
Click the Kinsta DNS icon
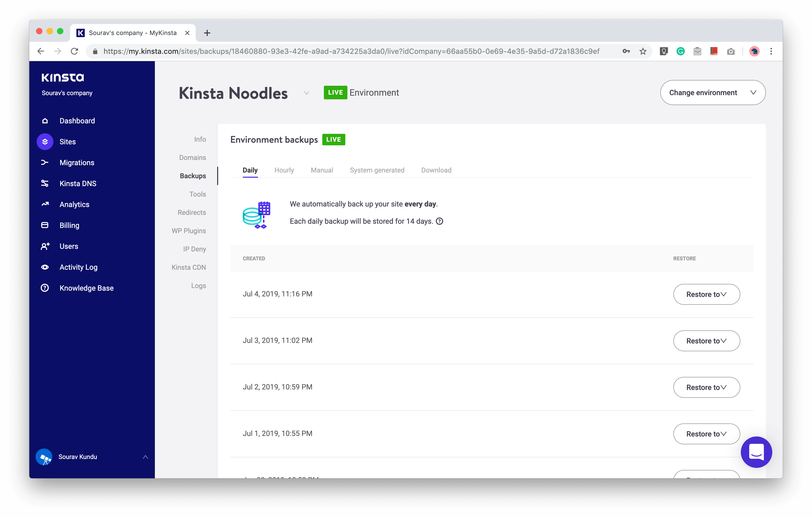pyautogui.click(x=45, y=183)
